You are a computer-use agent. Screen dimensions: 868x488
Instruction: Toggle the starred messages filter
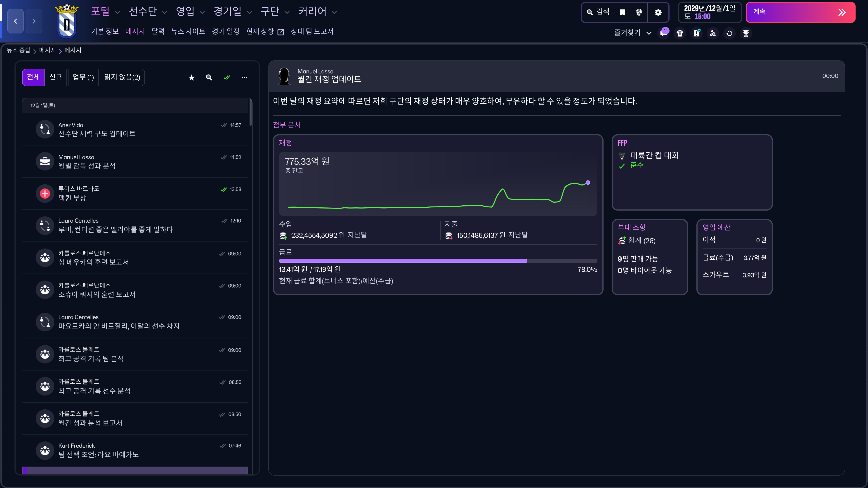pyautogui.click(x=191, y=77)
